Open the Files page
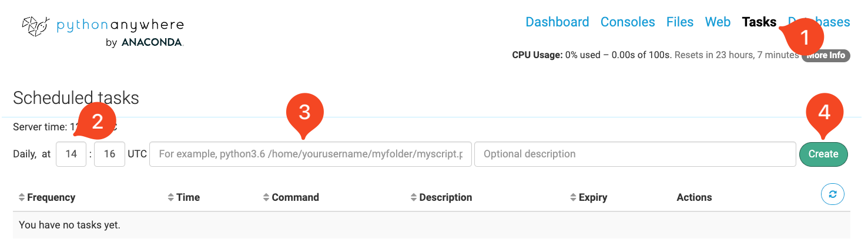Image resolution: width=868 pixels, height=239 pixels. 680,22
